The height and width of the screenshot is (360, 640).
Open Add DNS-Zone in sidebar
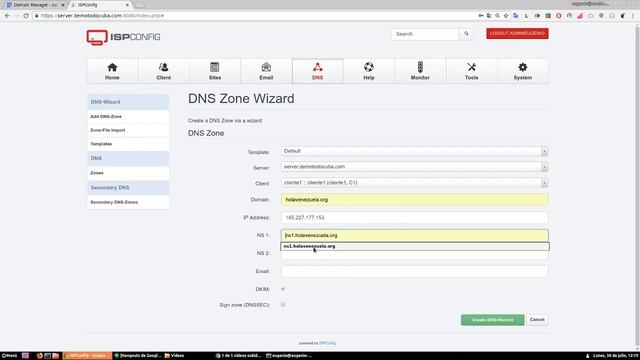[x=128, y=117]
